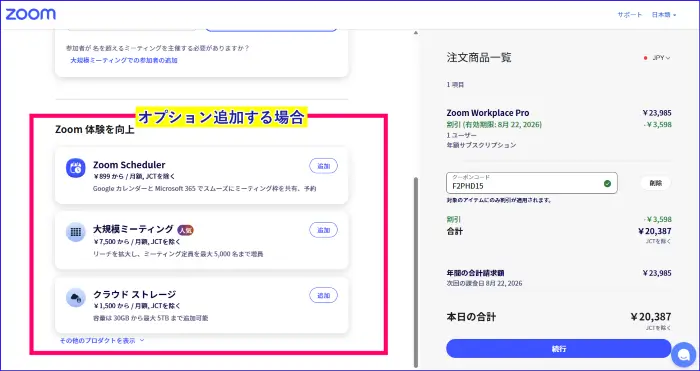The height and width of the screenshot is (371, 700).
Task: Click the ミーティング定員を最大 5,000 名 description
Action: click(x=178, y=254)
